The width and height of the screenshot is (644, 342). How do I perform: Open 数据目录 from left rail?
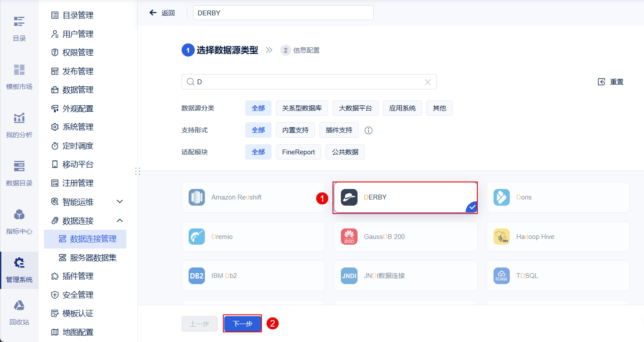pos(19,166)
